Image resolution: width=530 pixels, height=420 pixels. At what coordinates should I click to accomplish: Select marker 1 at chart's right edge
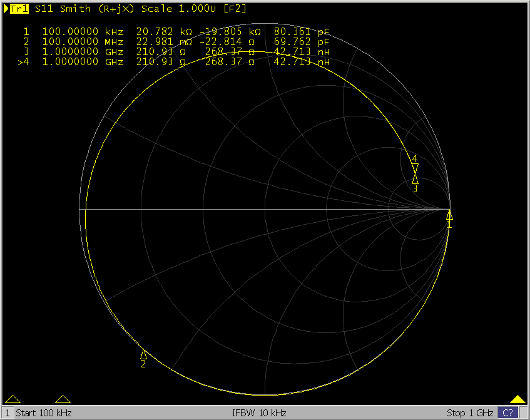pyautogui.click(x=449, y=216)
